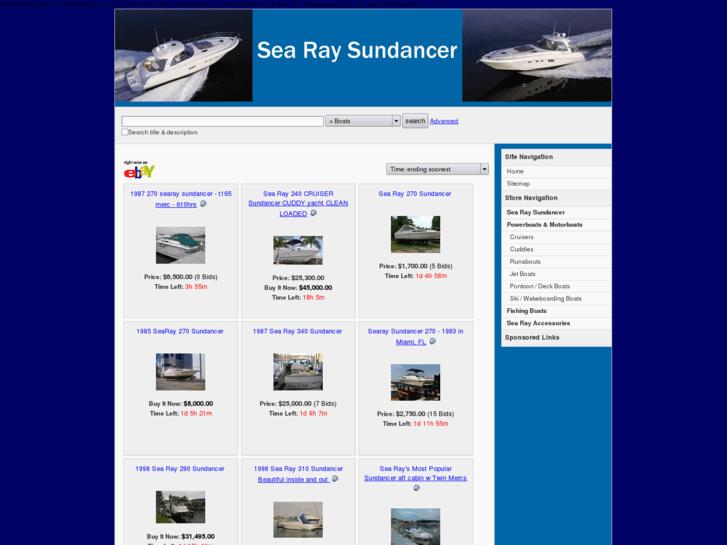The width and height of the screenshot is (727, 545).
Task: Click the '$25,000.00' price text
Action: [295, 404]
